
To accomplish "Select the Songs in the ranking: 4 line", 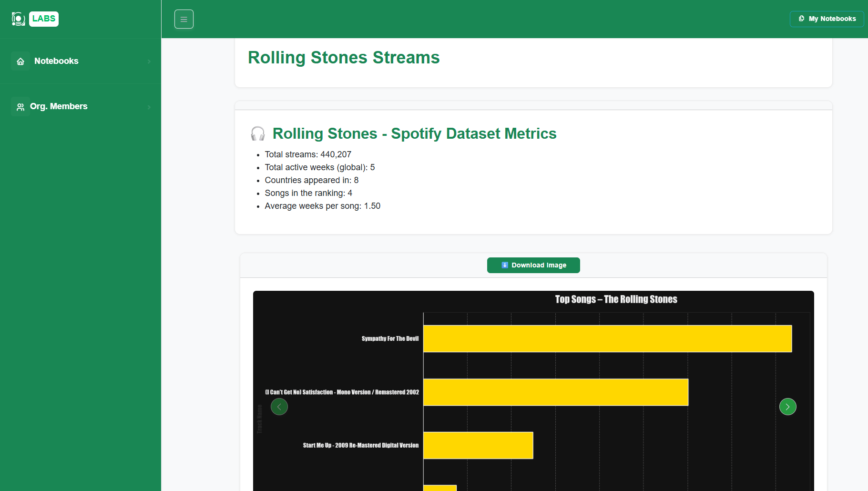I will 308,193.
